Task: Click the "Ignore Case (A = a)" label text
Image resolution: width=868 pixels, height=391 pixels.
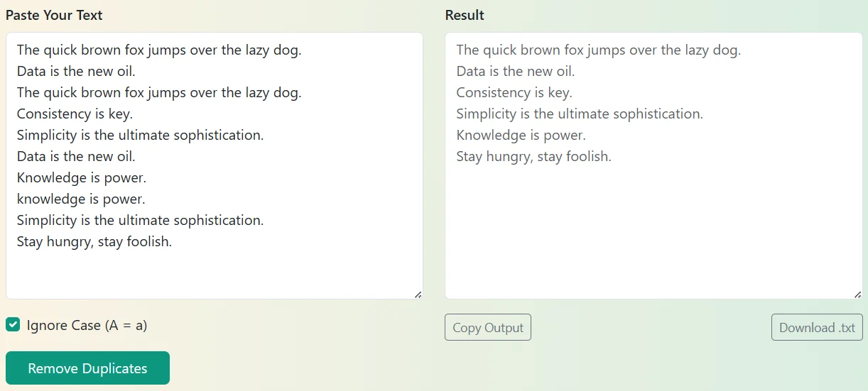Action: [x=87, y=325]
